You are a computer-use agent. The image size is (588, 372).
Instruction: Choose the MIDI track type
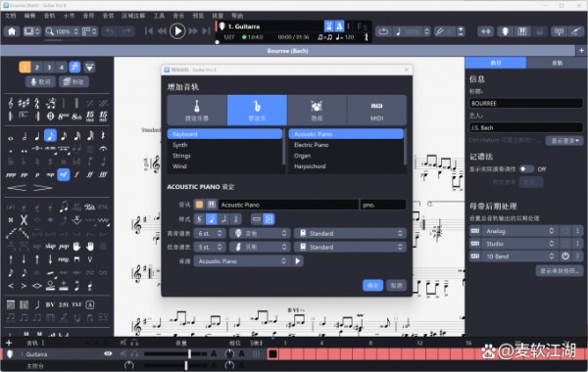coord(376,111)
